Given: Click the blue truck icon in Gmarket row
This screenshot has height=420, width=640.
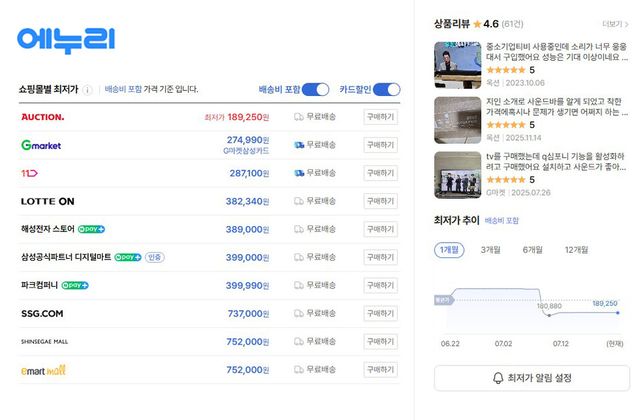Looking at the screenshot, I should (x=299, y=145).
